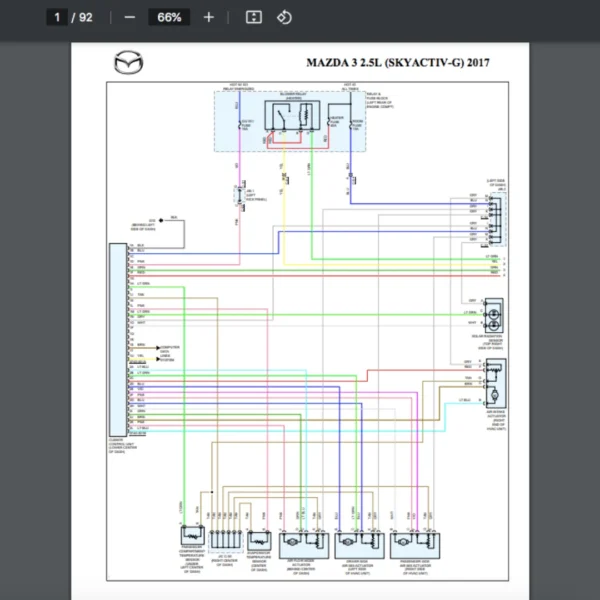Click the zoom out minus button
The image size is (600, 600).
pos(130,17)
